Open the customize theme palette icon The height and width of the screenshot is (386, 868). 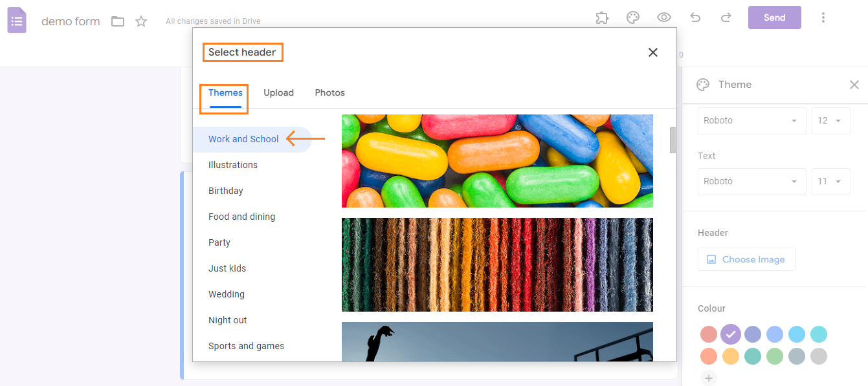click(633, 17)
